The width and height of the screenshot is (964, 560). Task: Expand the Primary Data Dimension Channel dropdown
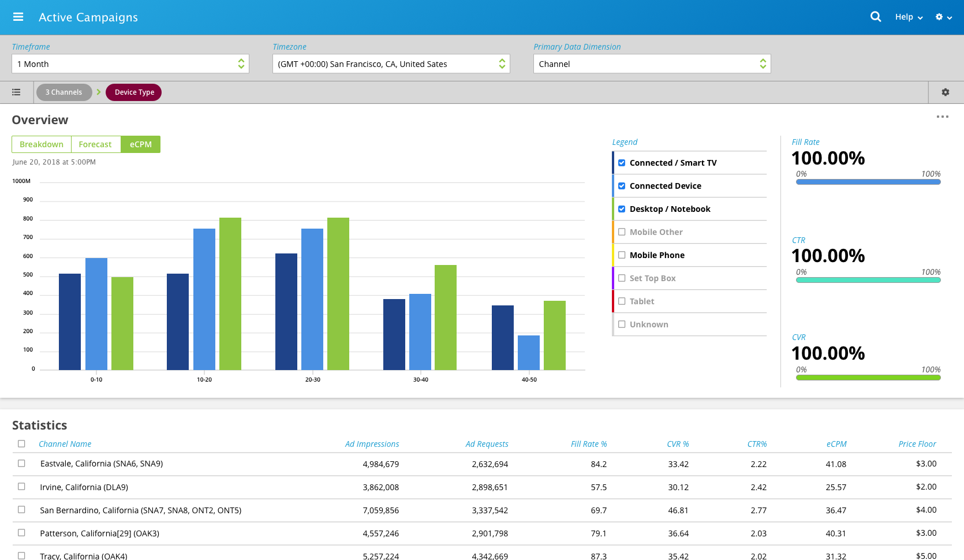coord(652,64)
